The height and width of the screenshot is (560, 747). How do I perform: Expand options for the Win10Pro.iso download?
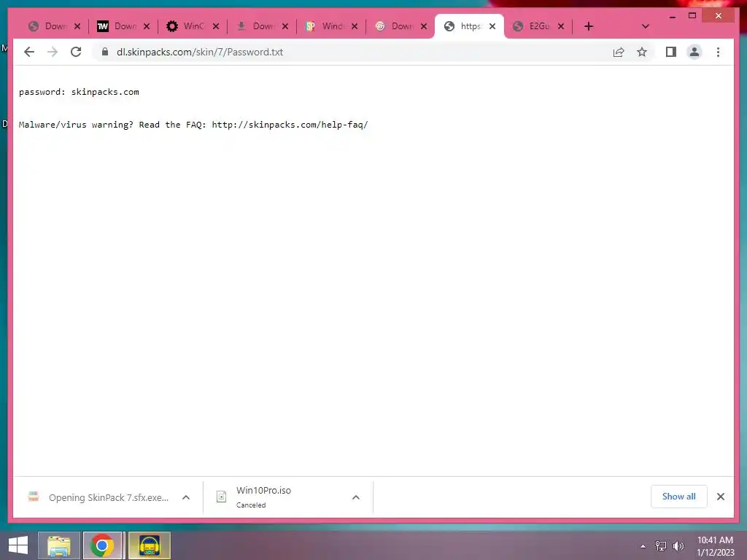click(356, 497)
